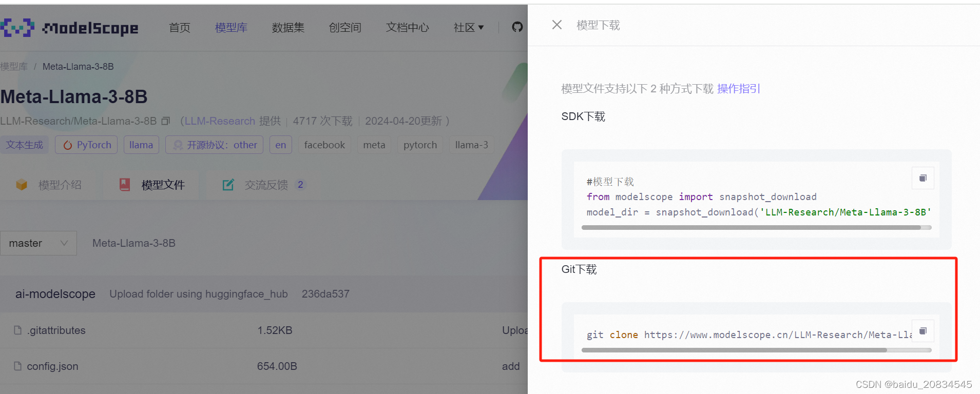This screenshot has width=980, height=394.
Task: Click the meta tag
Action: pos(374,145)
